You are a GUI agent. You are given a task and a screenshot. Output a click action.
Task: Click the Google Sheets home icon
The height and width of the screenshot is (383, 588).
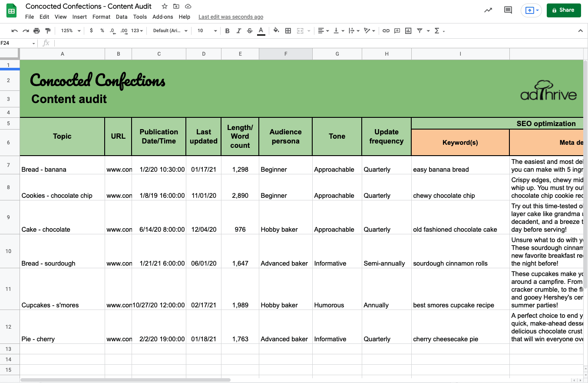12,10
